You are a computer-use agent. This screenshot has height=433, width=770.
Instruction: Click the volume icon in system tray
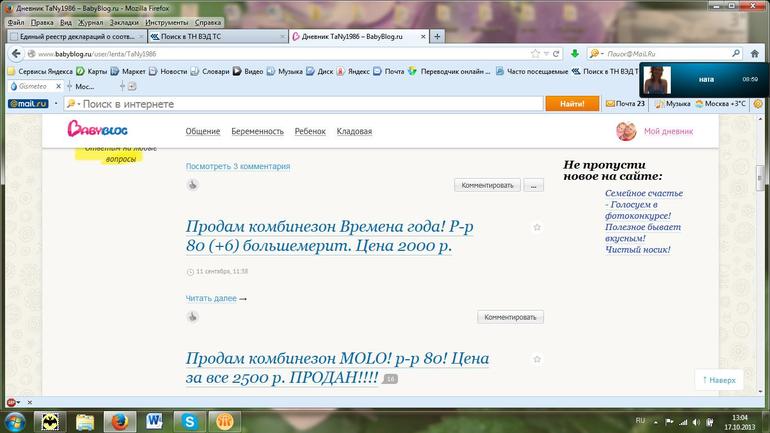[696, 422]
